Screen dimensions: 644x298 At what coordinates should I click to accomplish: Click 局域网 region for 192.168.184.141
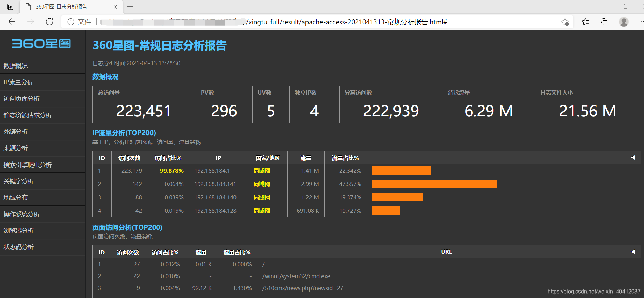click(x=261, y=184)
